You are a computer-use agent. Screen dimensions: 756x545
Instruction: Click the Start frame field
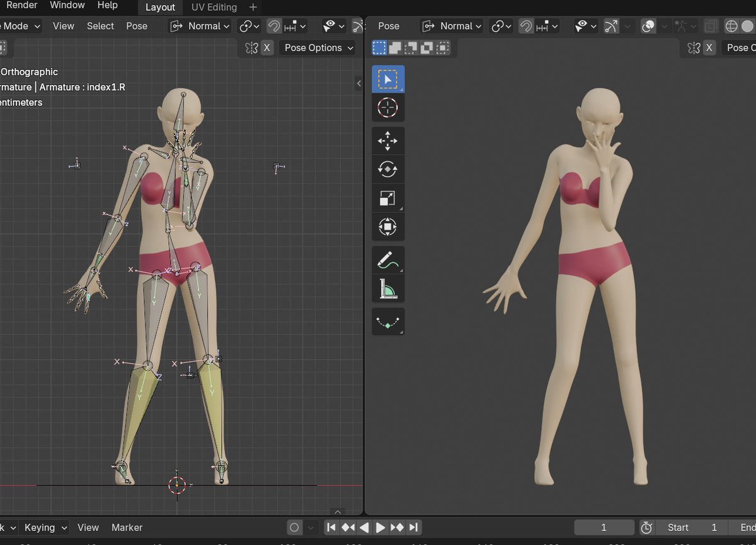pos(690,527)
